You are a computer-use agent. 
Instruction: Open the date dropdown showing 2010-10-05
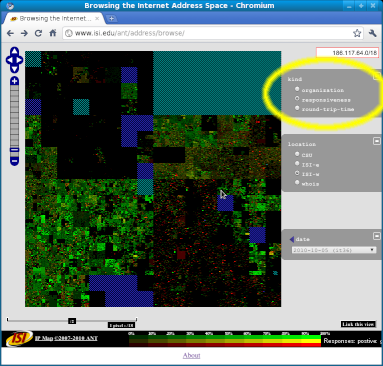[x=334, y=250]
